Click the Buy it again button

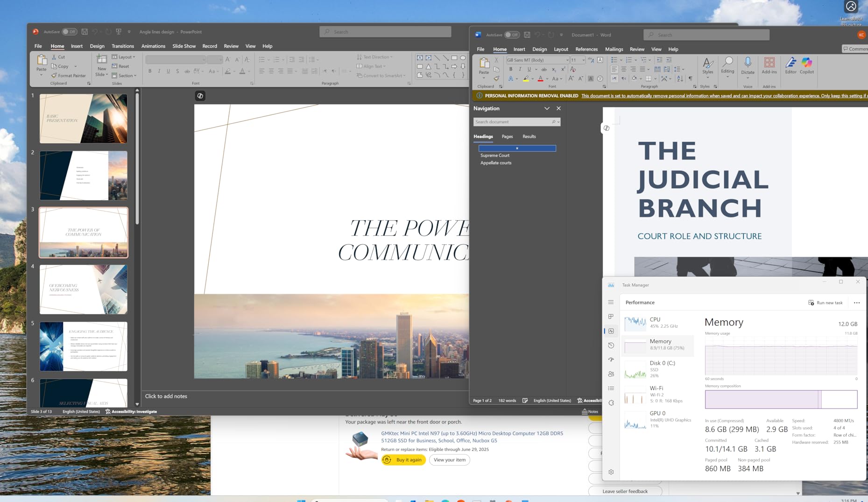(403, 460)
